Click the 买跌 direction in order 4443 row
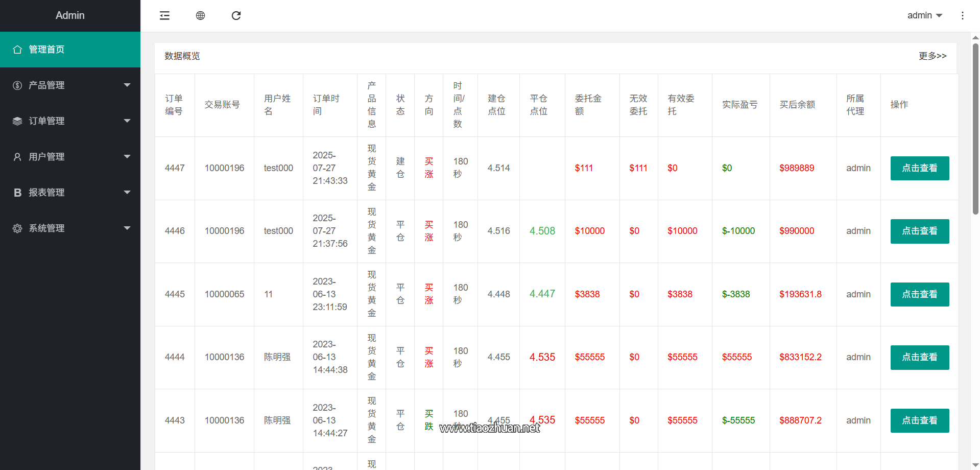 click(429, 420)
